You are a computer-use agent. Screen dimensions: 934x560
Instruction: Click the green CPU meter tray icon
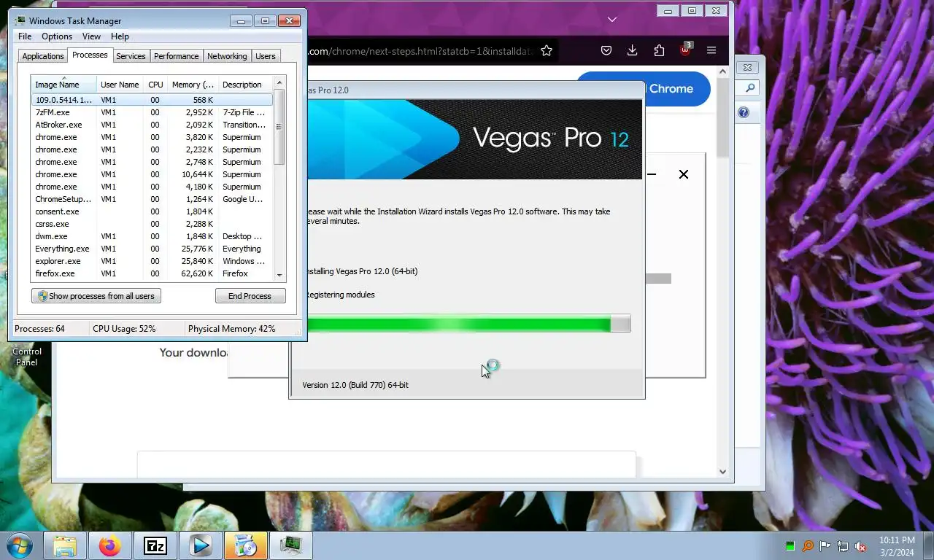click(x=790, y=546)
